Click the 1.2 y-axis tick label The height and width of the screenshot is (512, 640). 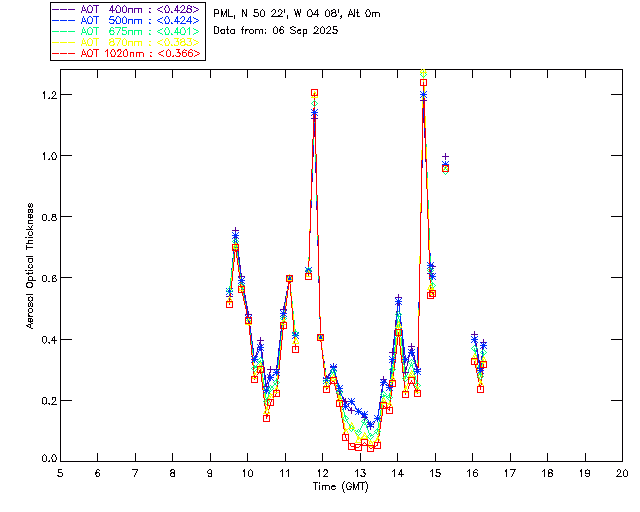pyautogui.click(x=45, y=95)
